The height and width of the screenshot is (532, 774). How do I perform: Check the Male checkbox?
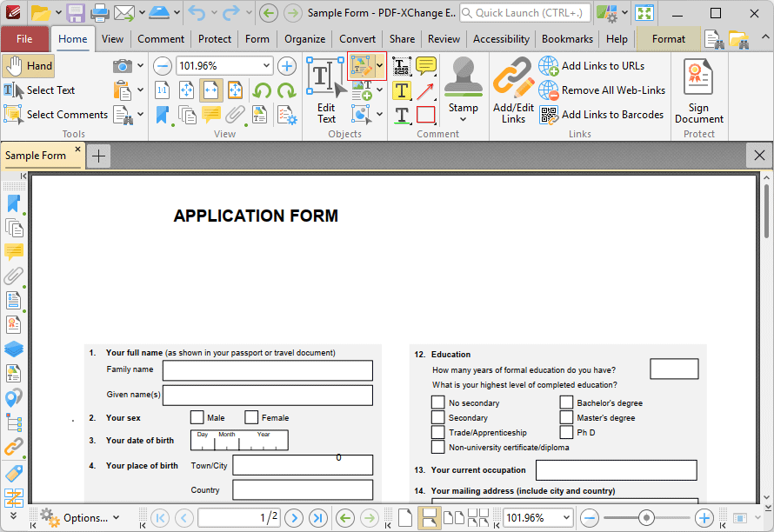[197, 417]
